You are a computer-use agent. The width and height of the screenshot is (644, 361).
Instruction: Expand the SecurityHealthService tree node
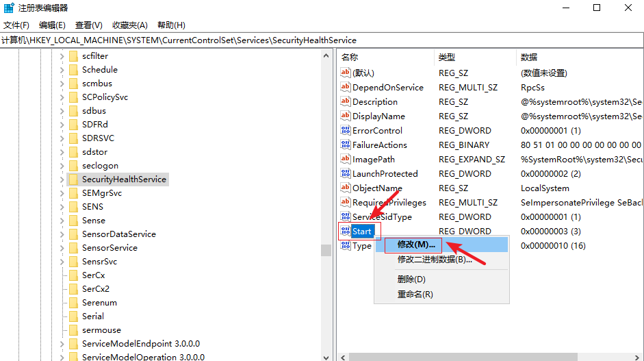pyautogui.click(x=62, y=179)
